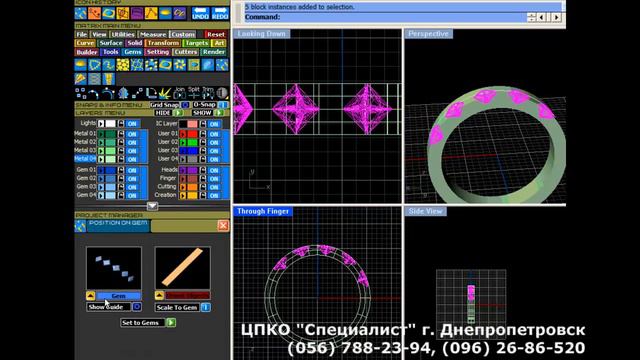The width and height of the screenshot is (640, 360).
Task: Toggle O-Snap indicator
Action: coord(223,105)
